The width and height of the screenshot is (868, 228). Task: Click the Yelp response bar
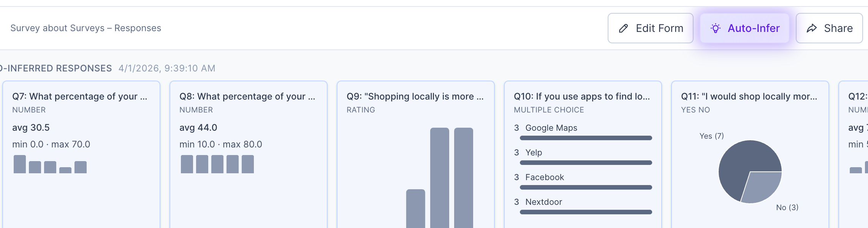(586, 163)
